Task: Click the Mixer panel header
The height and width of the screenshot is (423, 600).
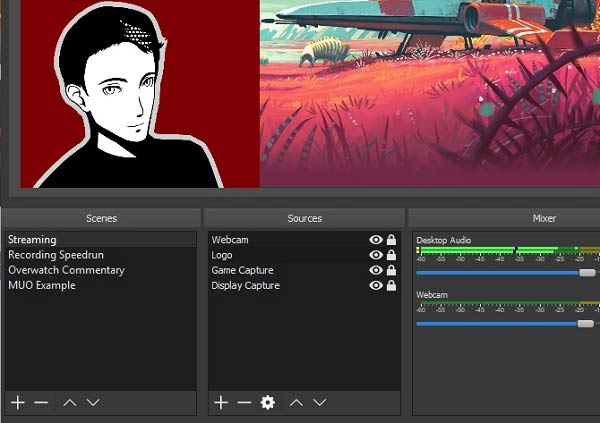Action: [x=504, y=218]
